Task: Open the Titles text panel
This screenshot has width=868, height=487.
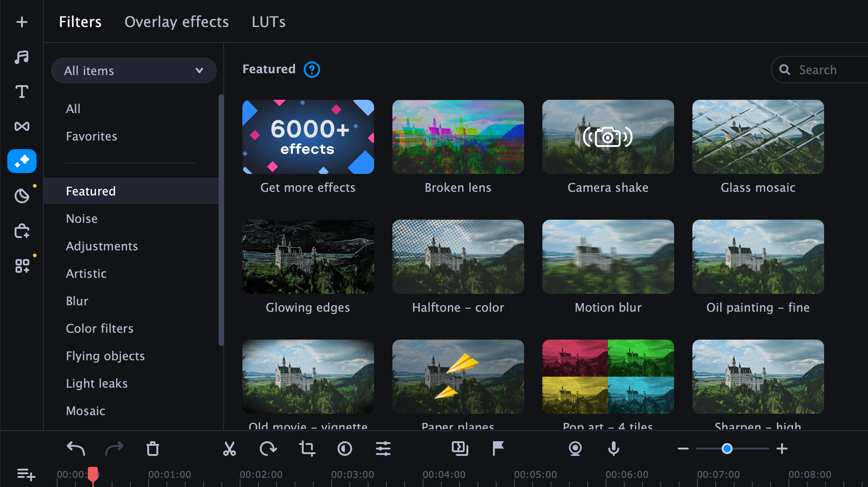Action: [x=22, y=92]
